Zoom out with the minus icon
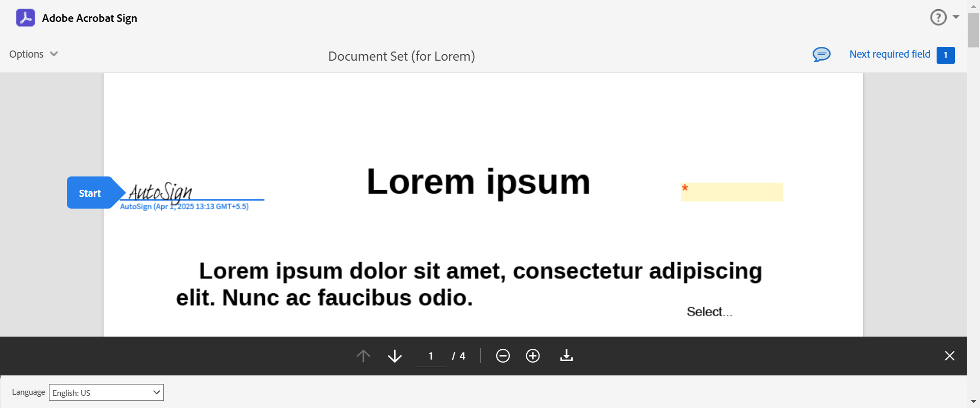Image resolution: width=980 pixels, height=408 pixels. pyautogui.click(x=503, y=355)
